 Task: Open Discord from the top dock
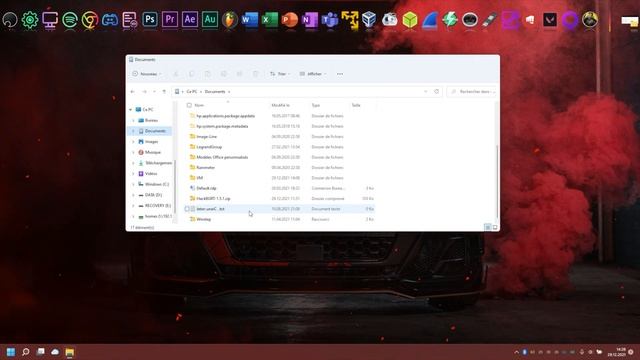pos(110,20)
